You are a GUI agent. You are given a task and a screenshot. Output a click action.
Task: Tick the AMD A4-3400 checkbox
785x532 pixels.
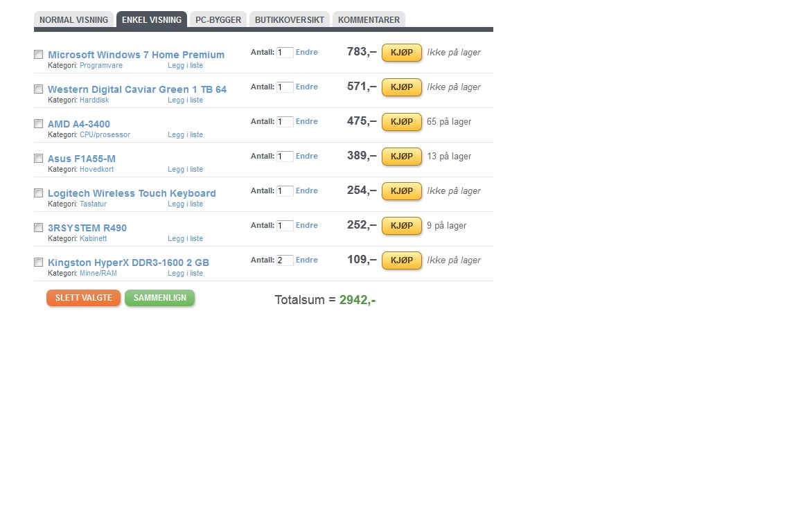(39, 123)
